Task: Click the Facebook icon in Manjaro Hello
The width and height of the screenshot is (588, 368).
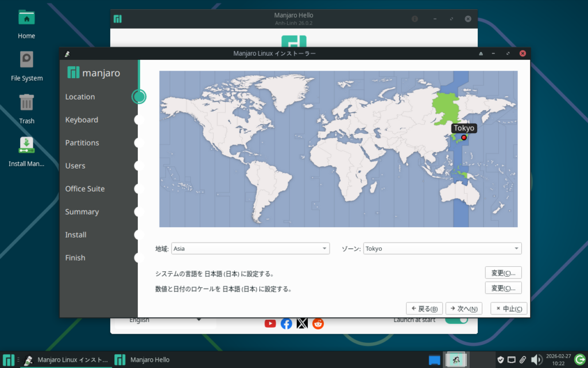Action: pos(286,323)
